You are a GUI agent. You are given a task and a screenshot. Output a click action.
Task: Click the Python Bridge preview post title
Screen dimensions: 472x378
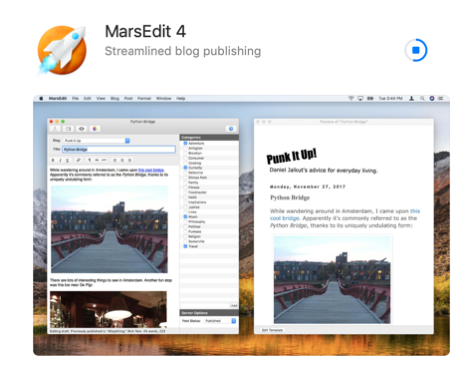[290, 198]
